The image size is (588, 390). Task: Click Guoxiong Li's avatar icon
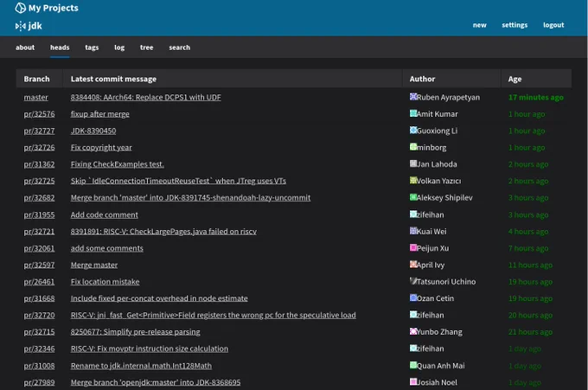point(413,130)
